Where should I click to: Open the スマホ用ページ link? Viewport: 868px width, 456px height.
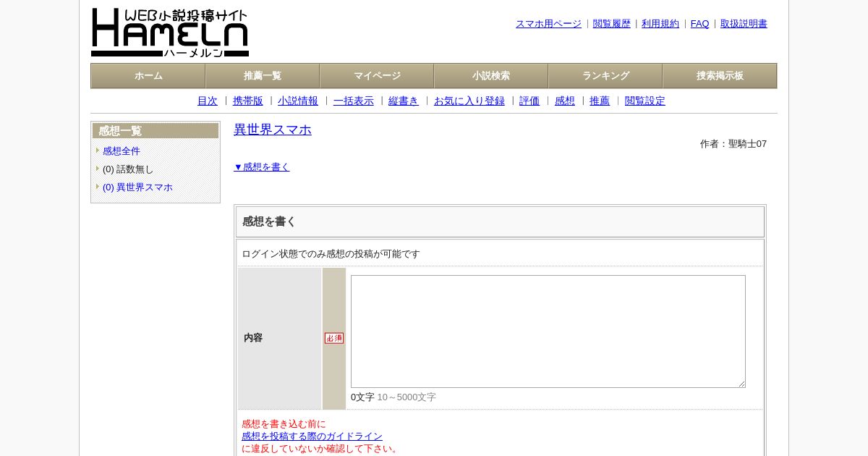click(x=548, y=24)
